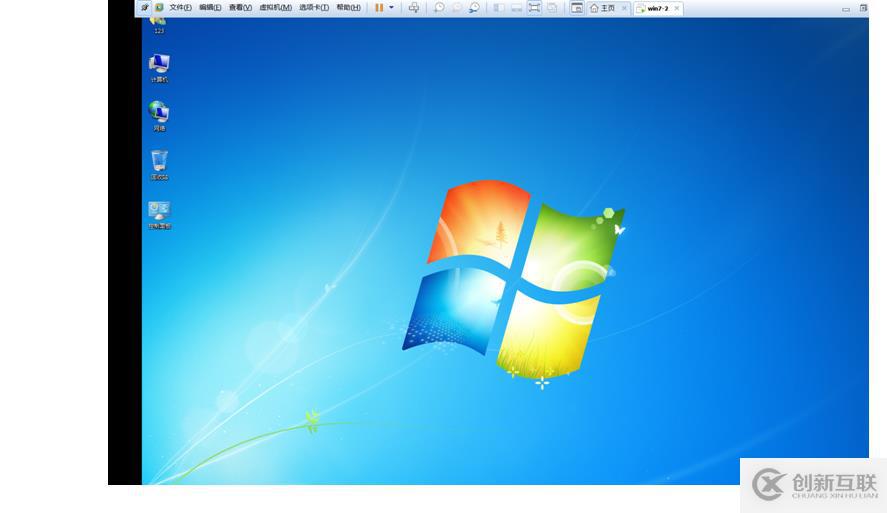
Task: Open the 编辑(E) menu
Action: [210, 8]
